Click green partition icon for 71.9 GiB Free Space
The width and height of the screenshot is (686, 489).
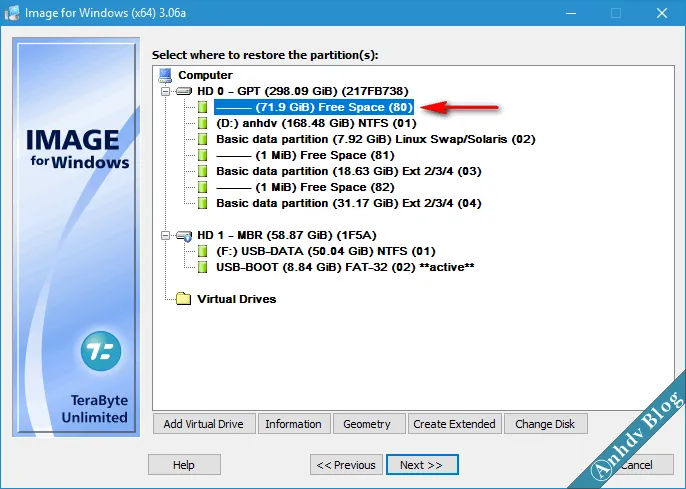click(x=202, y=107)
